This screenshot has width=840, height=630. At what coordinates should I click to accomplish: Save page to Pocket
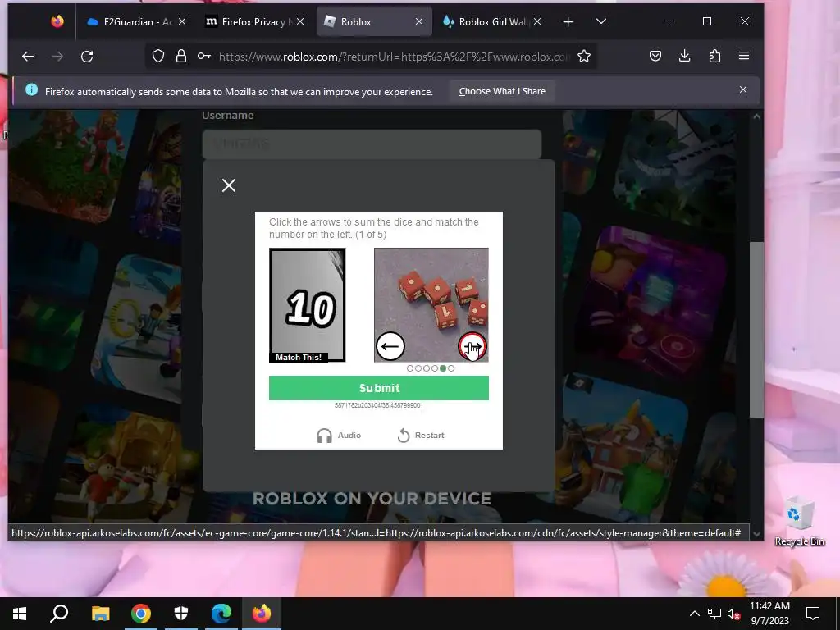[x=655, y=57]
